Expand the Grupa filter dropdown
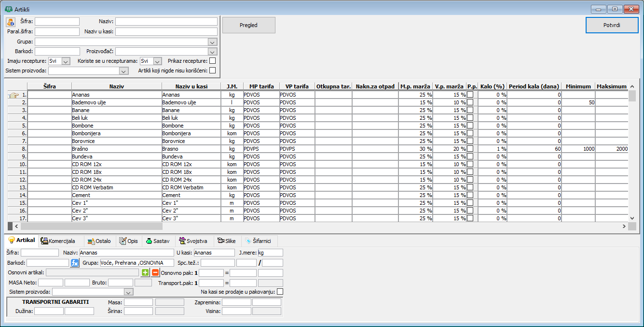 pos(212,42)
